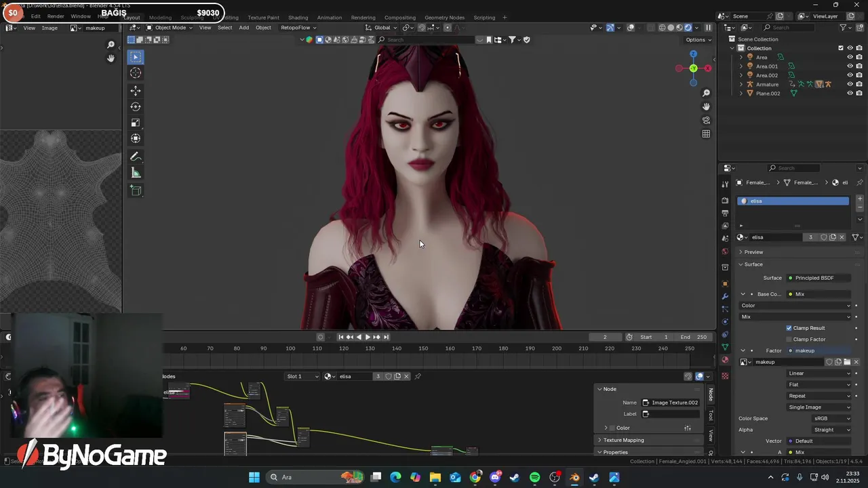Open the Material properties tab

[725, 360]
